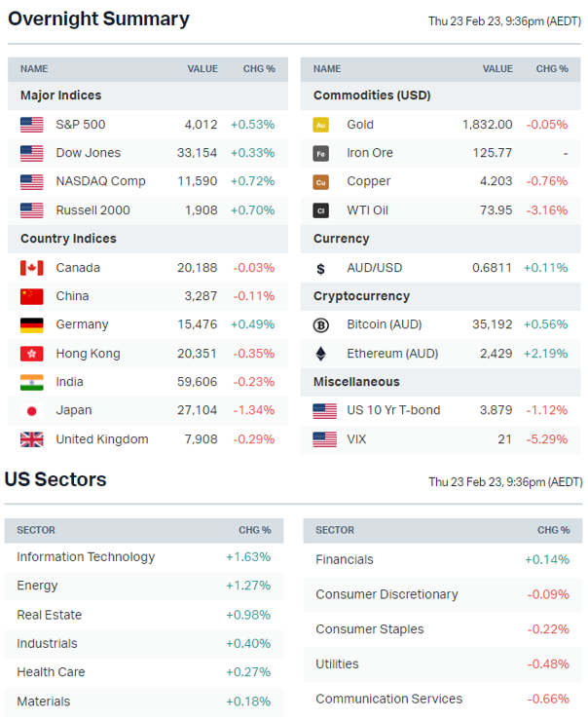
Task: Click the Gold commodity Au icon
Action: coord(321,125)
